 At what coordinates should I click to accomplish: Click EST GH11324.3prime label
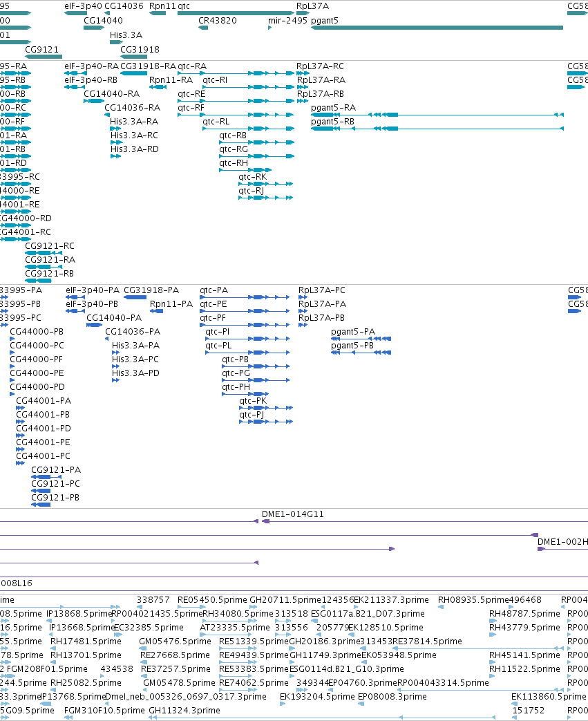[184, 711]
